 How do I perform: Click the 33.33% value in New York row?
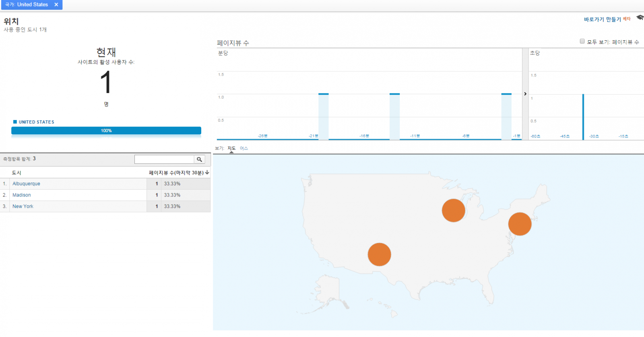[x=172, y=207]
